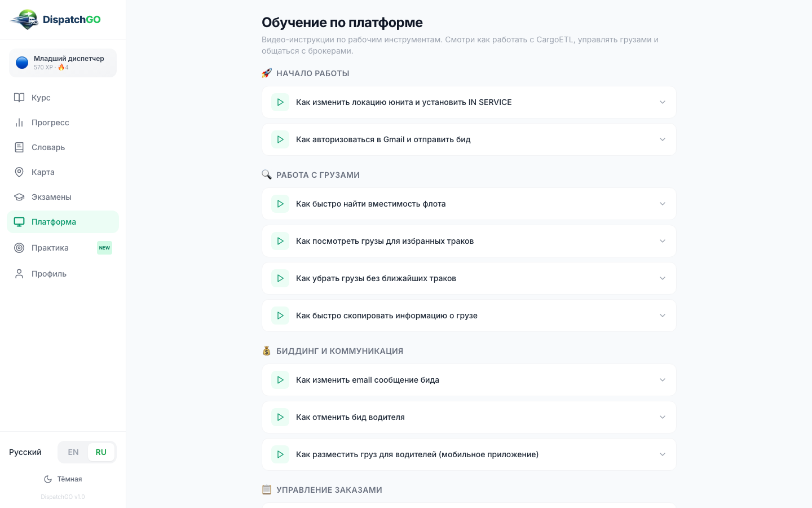Play video 'Как быстро найти вместимость флота'
The width and height of the screenshot is (812, 508).
(x=280, y=204)
